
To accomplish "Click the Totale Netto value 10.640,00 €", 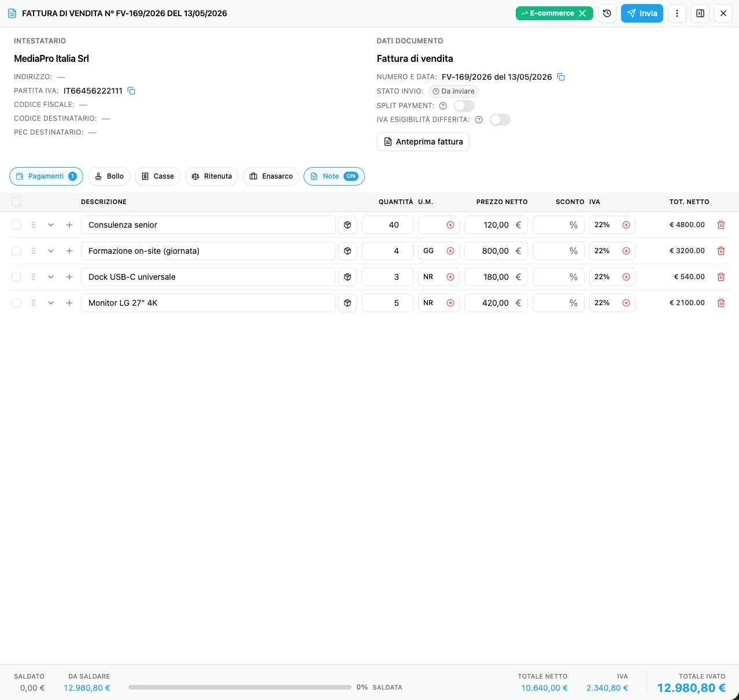I will [x=544, y=688].
